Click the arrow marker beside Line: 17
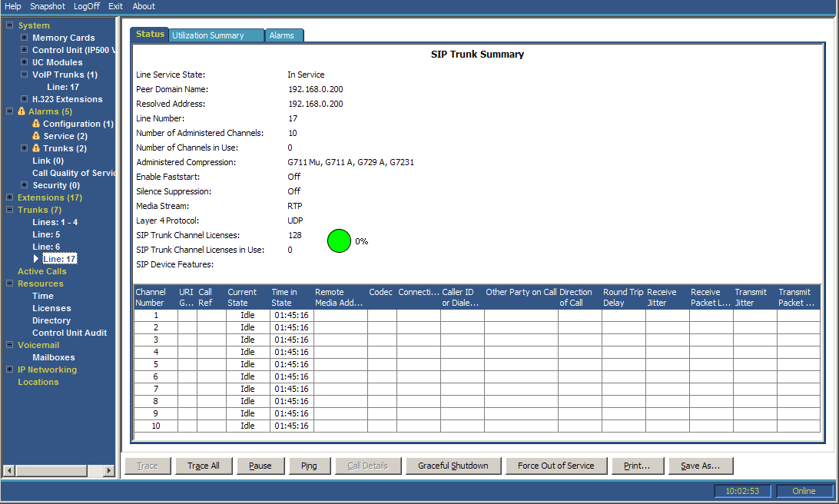 (x=36, y=258)
